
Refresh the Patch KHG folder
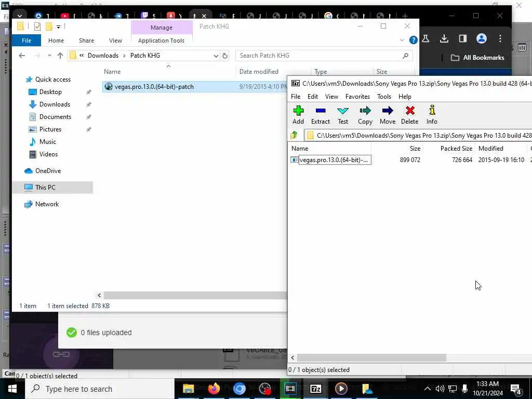[x=224, y=56]
